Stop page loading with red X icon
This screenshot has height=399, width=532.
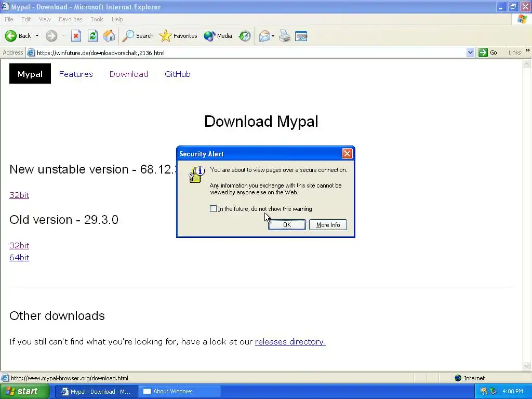(x=76, y=36)
